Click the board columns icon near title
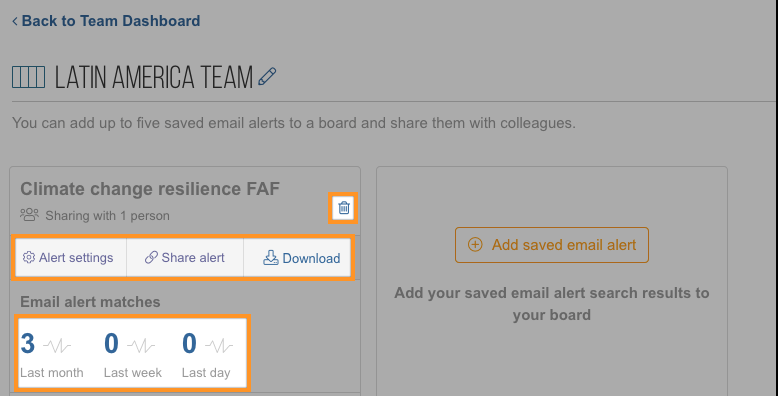778x396 pixels. click(28, 77)
